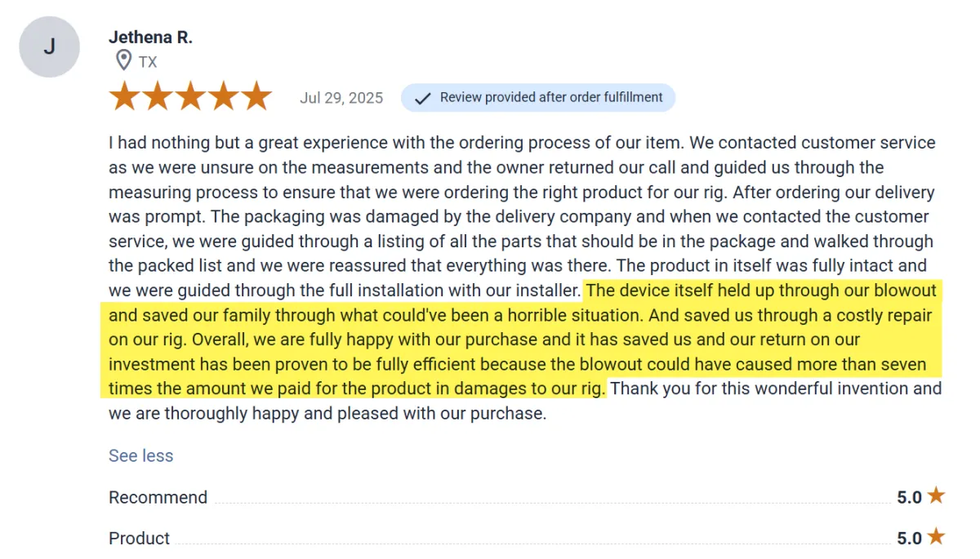The image size is (980, 559).
Task: Click the second orange rating star
Action: (158, 97)
